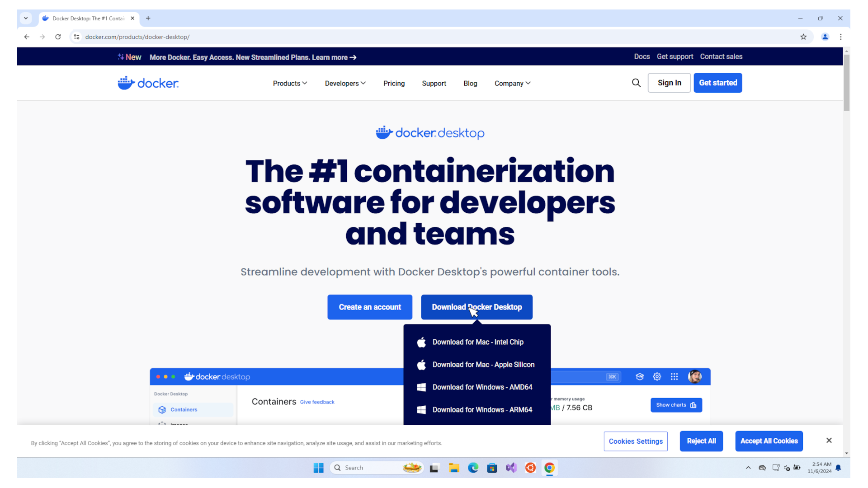This screenshot has width=868, height=488.
Task: Click the site search magnifier icon
Action: click(636, 83)
